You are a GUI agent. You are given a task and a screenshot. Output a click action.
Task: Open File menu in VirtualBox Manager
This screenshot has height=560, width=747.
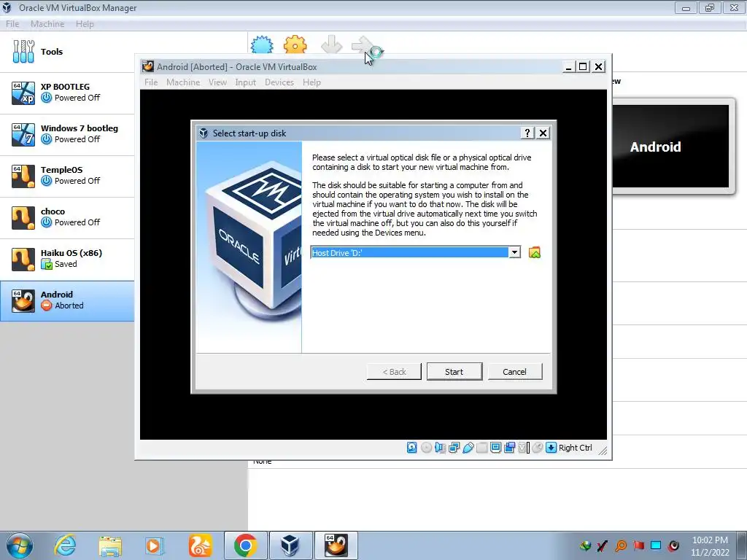pyautogui.click(x=12, y=24)
